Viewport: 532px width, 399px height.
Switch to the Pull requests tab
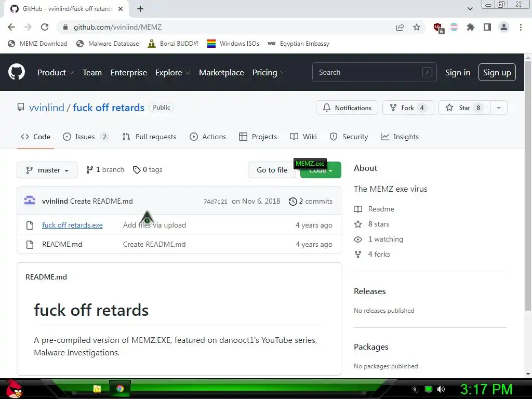(x=149, y=137)
